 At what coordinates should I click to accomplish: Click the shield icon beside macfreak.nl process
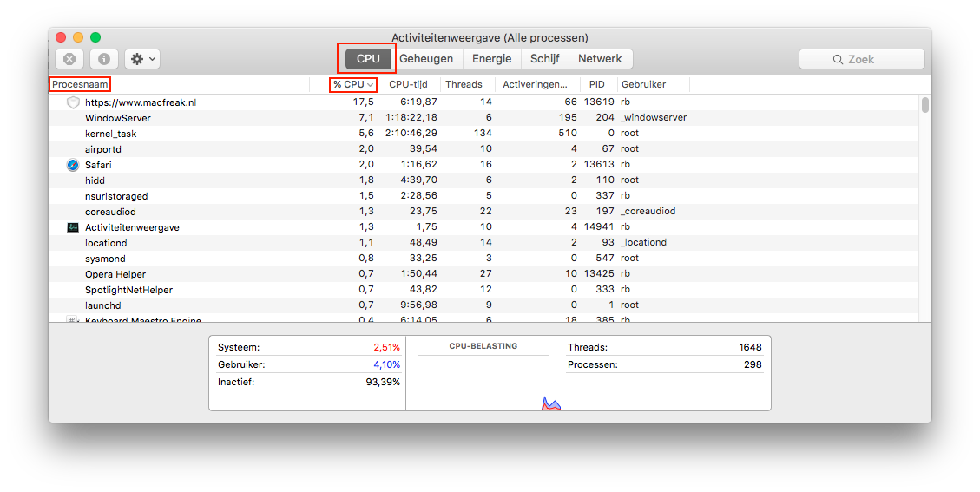point(73,102)
